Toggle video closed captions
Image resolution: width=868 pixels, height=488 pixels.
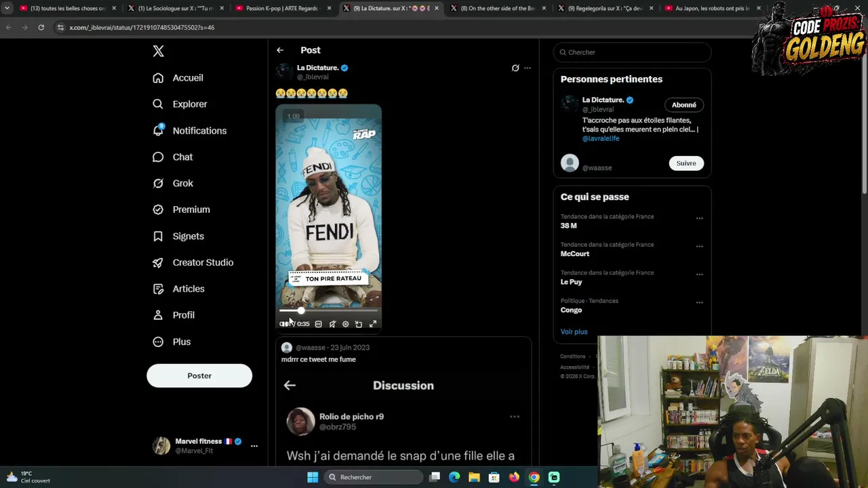[x=318, y=324]
